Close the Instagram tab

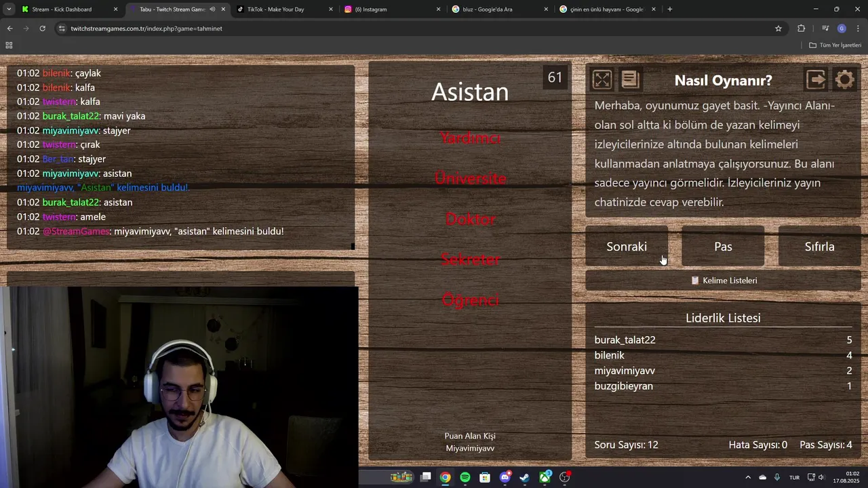point(438,9)
